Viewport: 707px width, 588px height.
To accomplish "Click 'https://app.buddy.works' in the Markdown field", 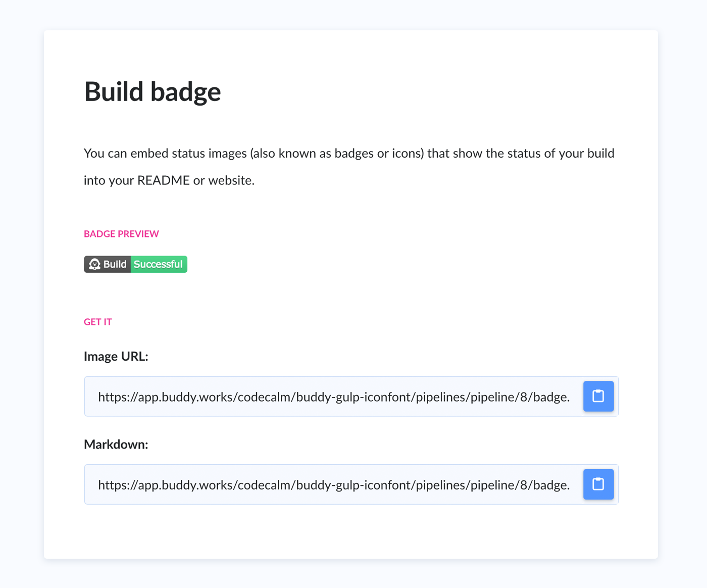I will [166, 485].
